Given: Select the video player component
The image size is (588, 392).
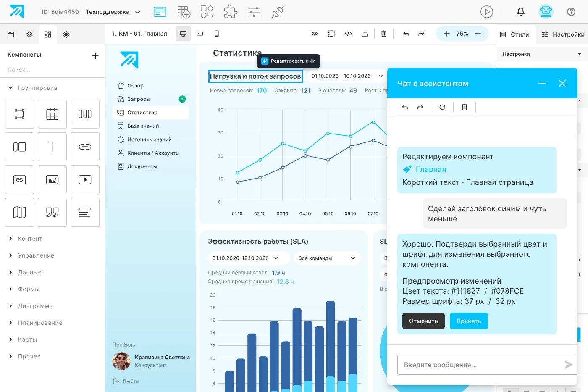Looking at the screenshot, I should pos(85,179).
